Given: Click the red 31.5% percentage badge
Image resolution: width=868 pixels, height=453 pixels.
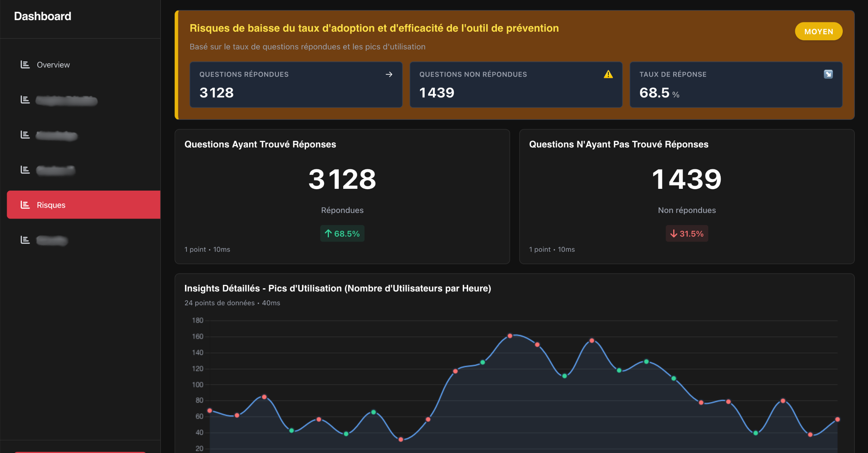Looking at the screenshot, I should point(686,234).
